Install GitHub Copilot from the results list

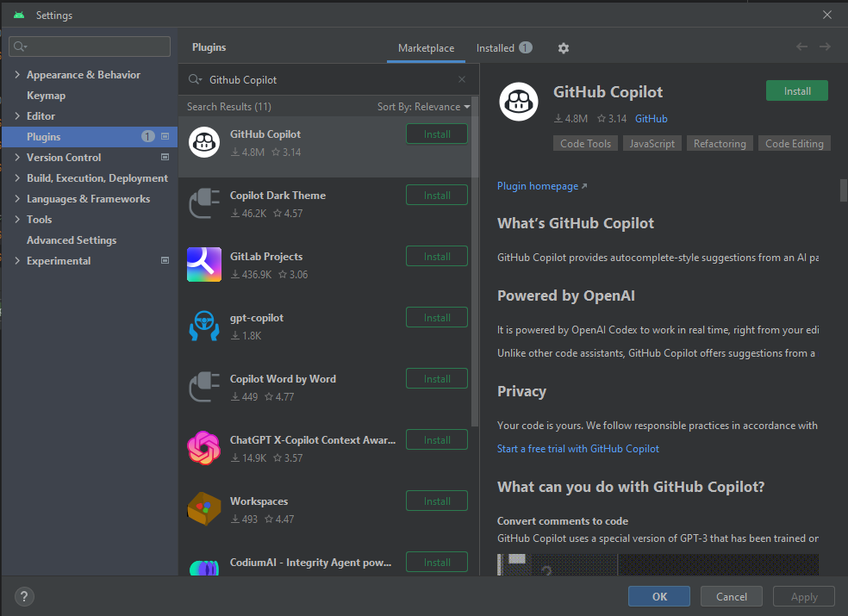pos(436,134)
